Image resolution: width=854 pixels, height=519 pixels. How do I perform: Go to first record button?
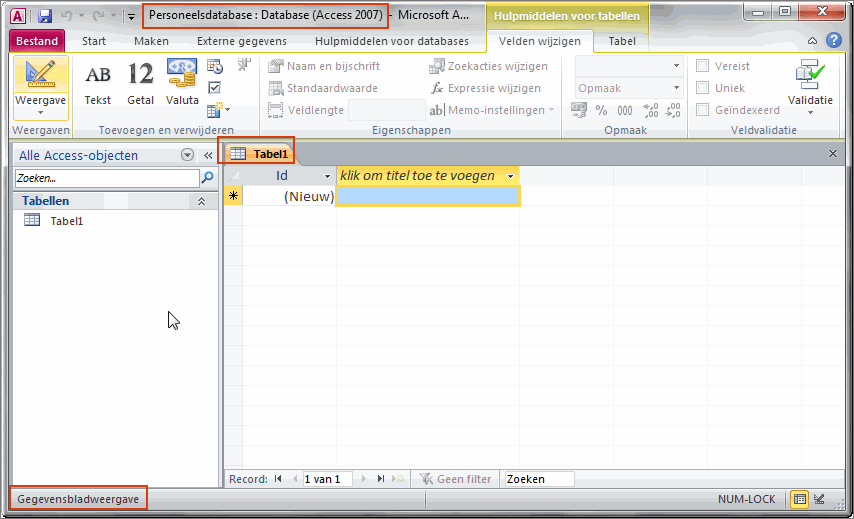278,479
